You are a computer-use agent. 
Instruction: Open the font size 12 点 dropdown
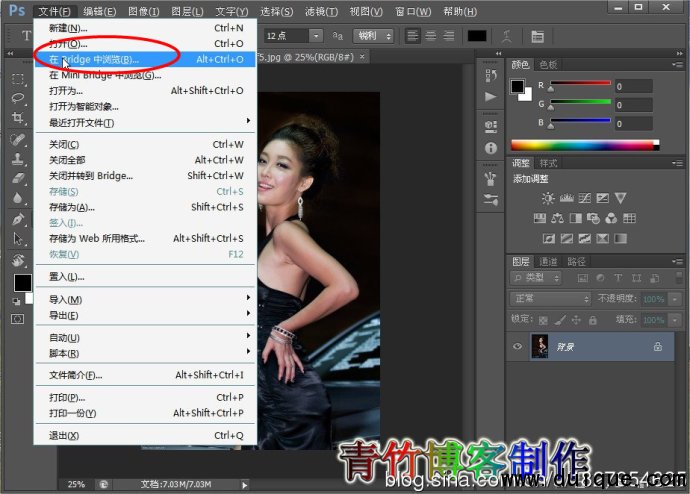(316, 36)
